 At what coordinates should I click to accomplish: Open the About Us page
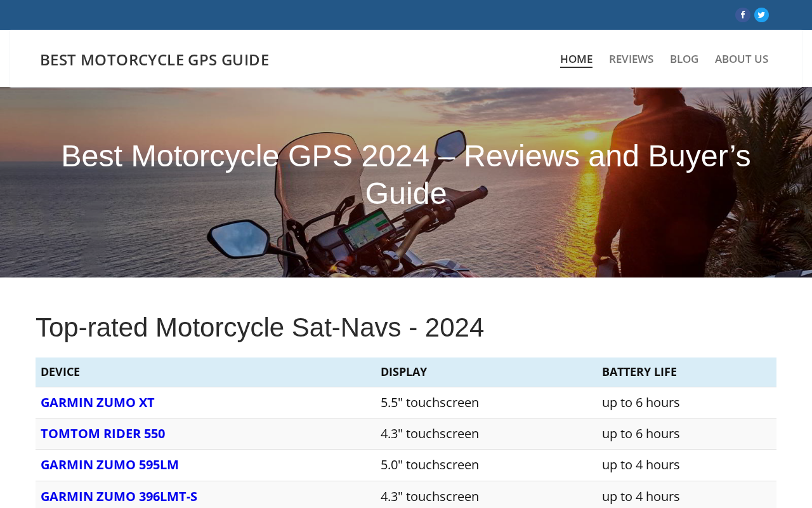pos(742,59)
